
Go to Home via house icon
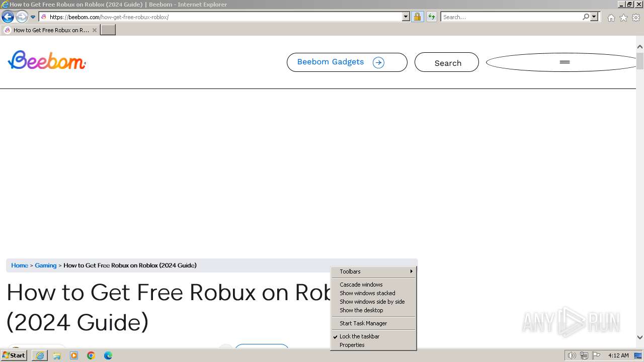(x=611, y=18)
